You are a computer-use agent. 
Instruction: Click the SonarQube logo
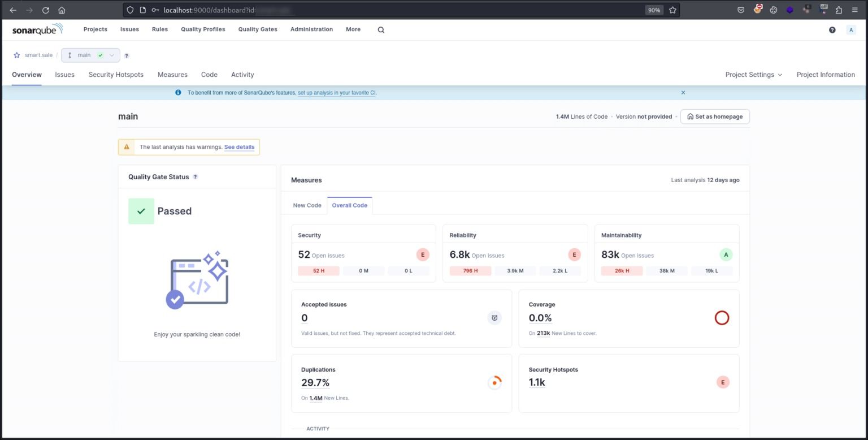[37, 29]
